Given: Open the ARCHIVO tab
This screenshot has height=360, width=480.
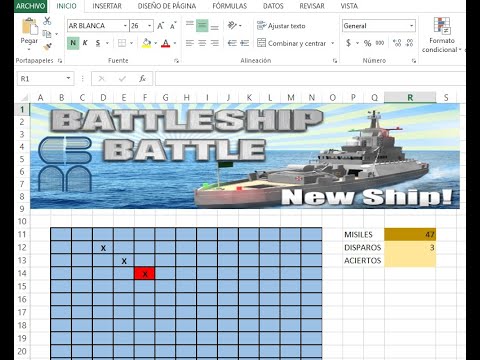Looking at the screenshot, I should click(30, 6).
